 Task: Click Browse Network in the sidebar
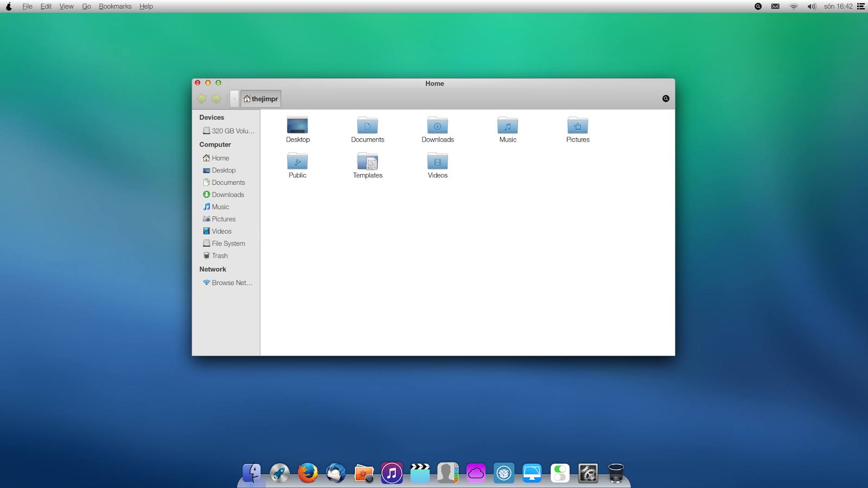[227, 282]
